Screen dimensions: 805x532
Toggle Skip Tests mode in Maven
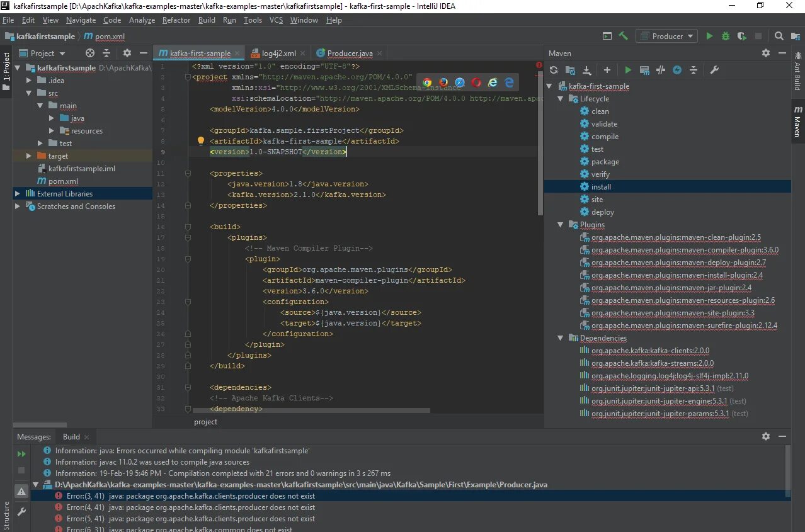pos(677,71)
